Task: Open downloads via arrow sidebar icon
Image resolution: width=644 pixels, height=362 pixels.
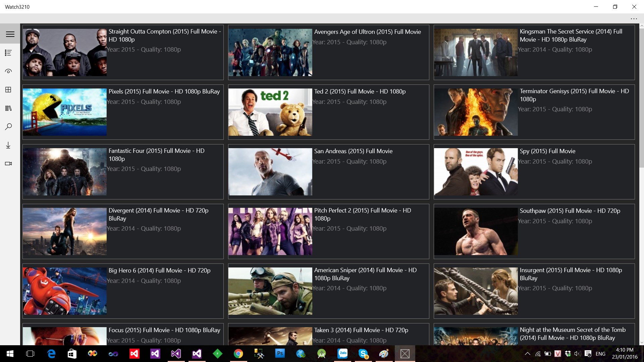Action: [x=8, y=145]
